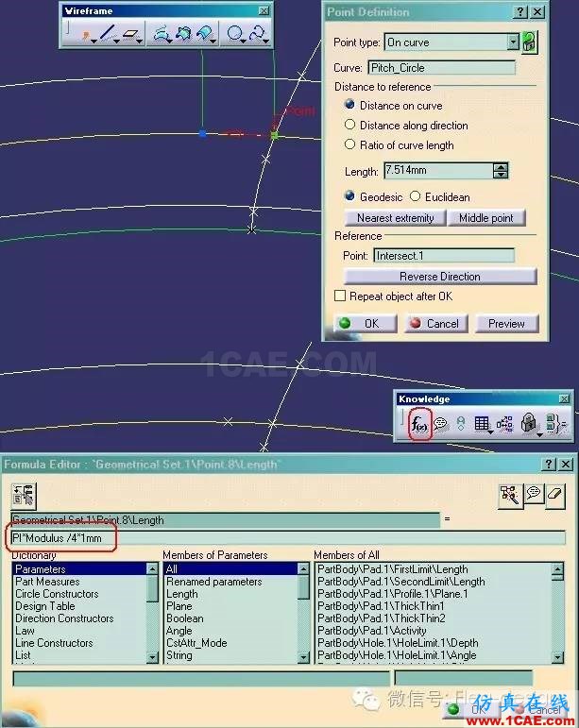The image size is (579, 728).
Task: Click the Comment icon in Knowledge toolbar
Action: (x=441, y=423)
